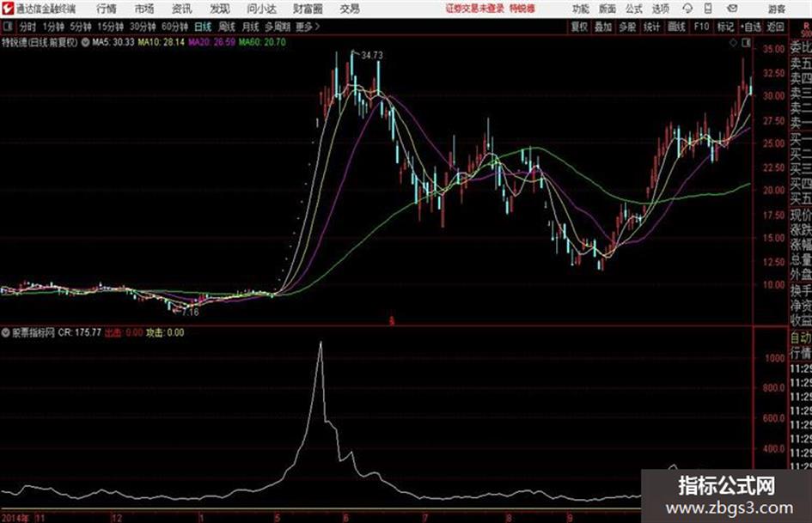
Task: Open the 版面 menu
Action: point(607,9)
